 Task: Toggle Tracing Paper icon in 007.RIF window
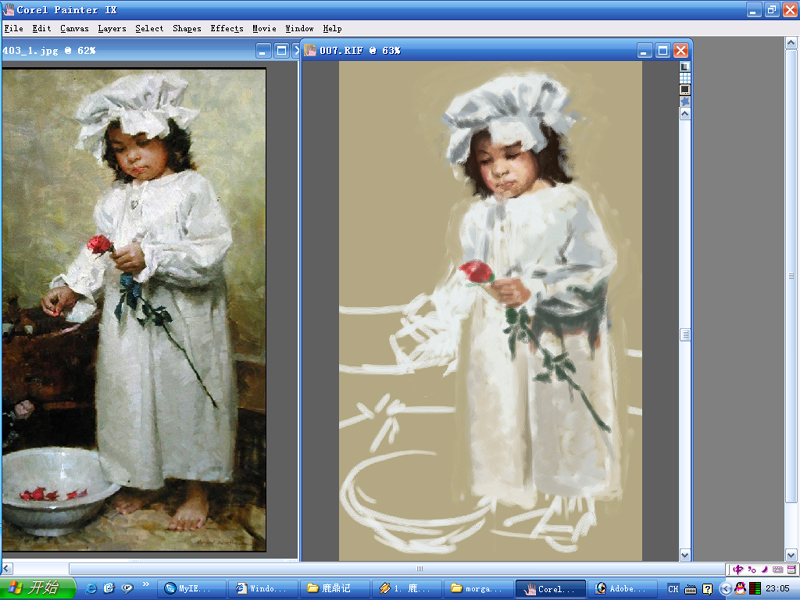685,66
